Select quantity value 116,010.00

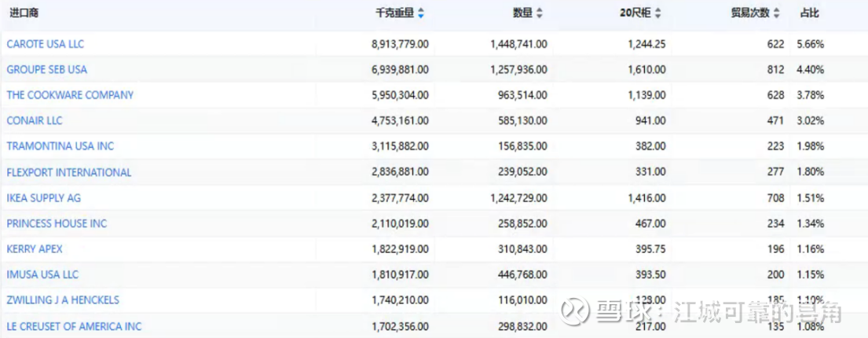(523, 299)
